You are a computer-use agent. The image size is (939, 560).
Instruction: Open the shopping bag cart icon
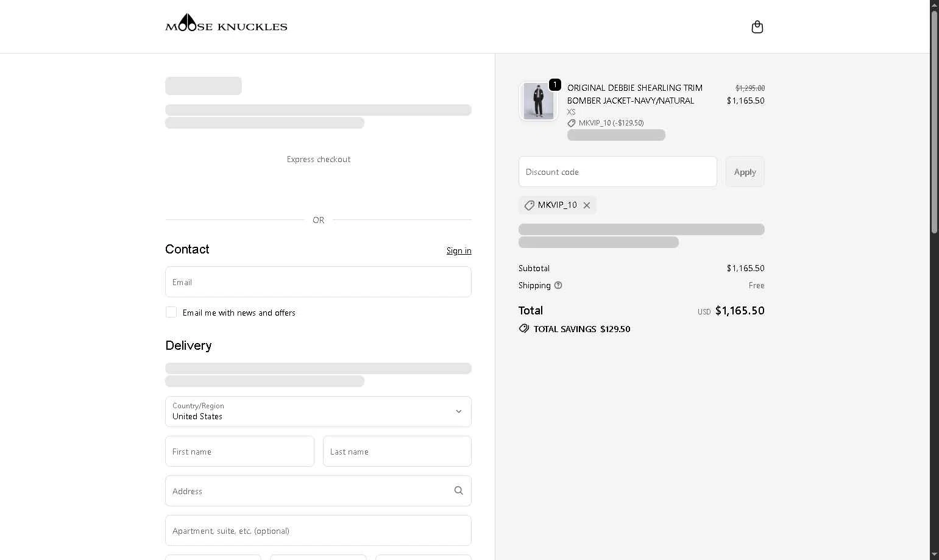[757, 27]
